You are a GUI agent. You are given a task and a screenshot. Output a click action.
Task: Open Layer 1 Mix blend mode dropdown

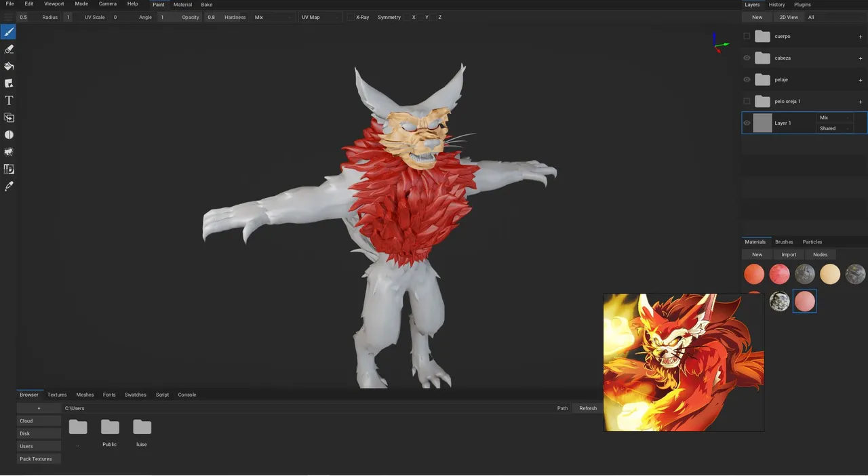click(x=835, y=117)
